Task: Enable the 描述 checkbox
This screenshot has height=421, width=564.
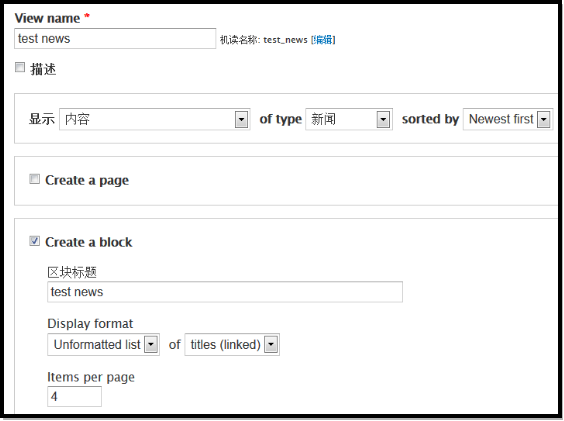Action: (x=20, y=67)
